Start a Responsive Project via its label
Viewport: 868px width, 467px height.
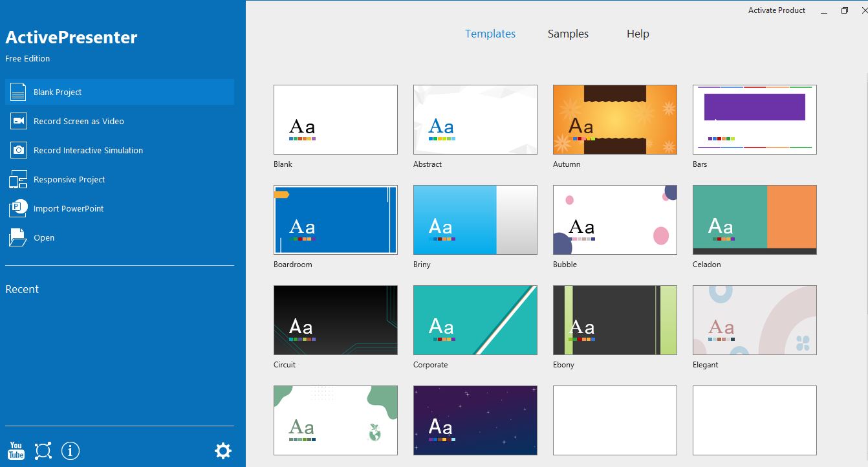[x=69, y=180]
